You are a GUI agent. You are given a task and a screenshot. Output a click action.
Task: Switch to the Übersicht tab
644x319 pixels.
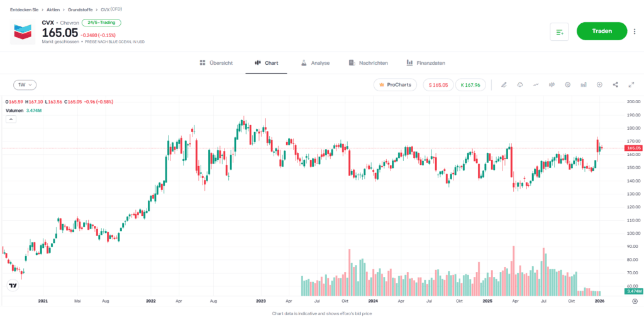[216, 63]
